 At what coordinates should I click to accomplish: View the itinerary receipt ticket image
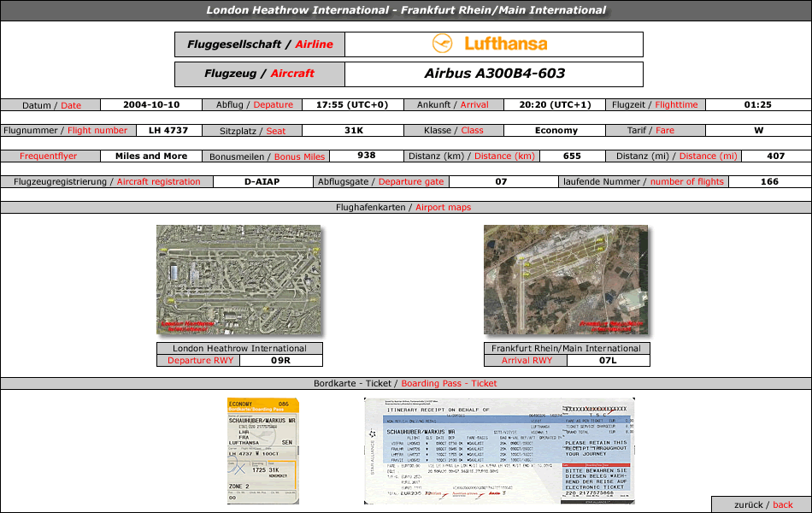tap(499, 451)
